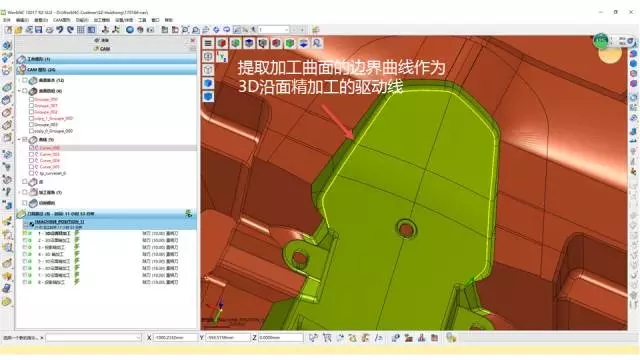
Task: Toggle the Curve_000 checkbox
Action: (31, 148)
